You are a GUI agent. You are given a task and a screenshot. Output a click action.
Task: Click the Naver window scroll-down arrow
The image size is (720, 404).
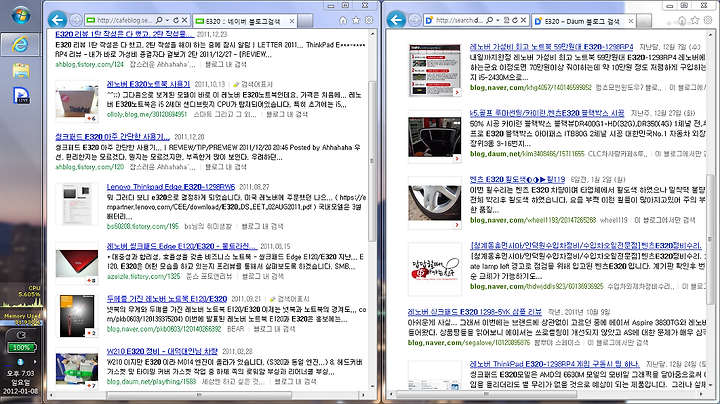pos(372,387)
